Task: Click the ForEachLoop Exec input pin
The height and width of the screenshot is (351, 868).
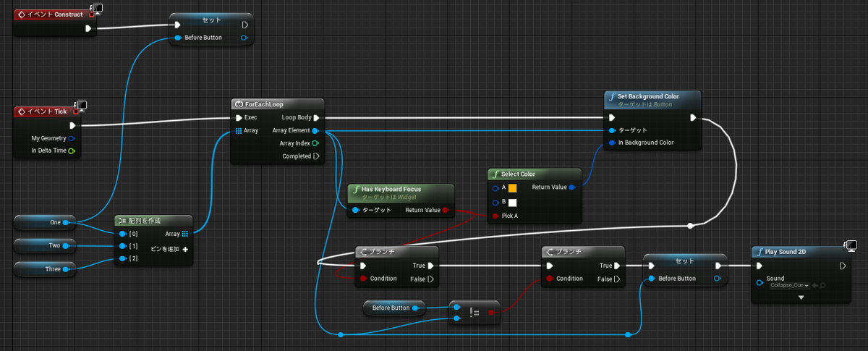Action: tap(240, 117)
